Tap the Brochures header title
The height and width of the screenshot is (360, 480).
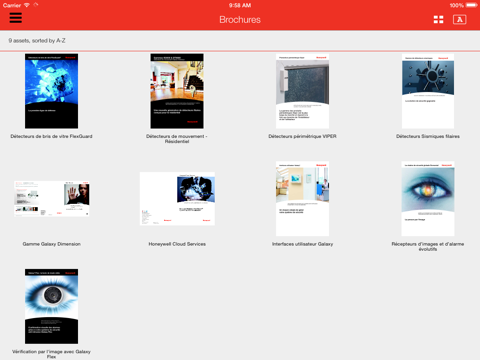pos(240,20)
